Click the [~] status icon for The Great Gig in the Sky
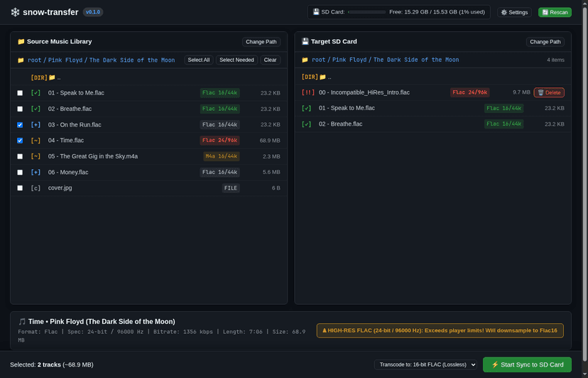Screen dimensions: 588x378 (36, 156)
